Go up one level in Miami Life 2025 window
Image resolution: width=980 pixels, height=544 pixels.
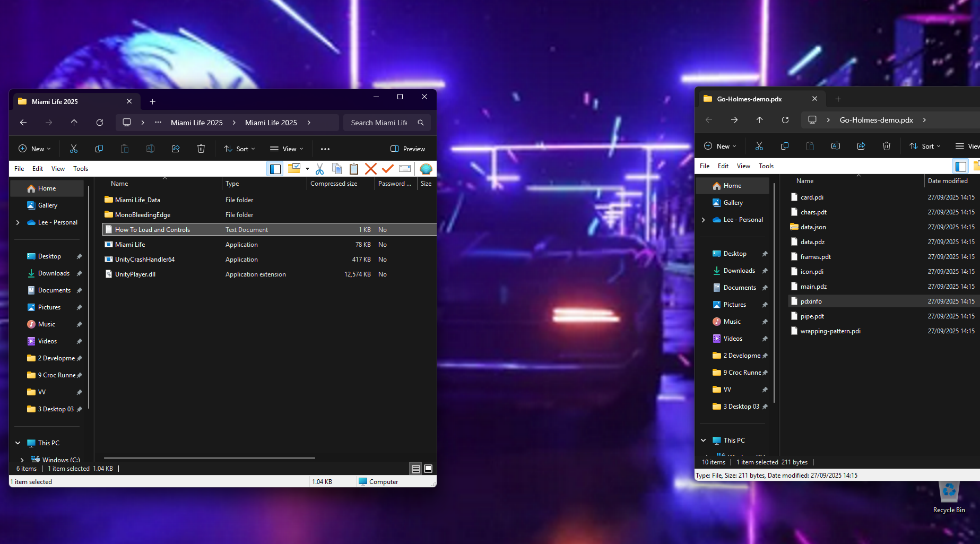point(74,123)
